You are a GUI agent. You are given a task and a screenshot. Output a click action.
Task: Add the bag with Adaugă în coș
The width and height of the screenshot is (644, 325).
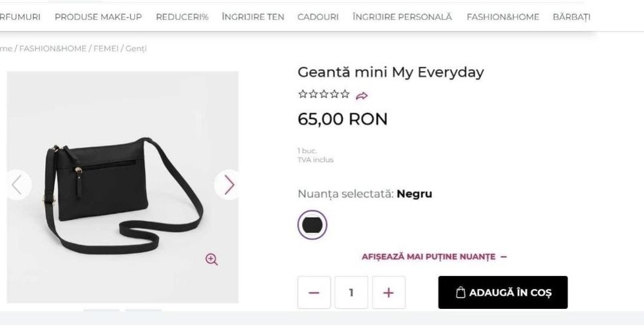coord(503,293)
